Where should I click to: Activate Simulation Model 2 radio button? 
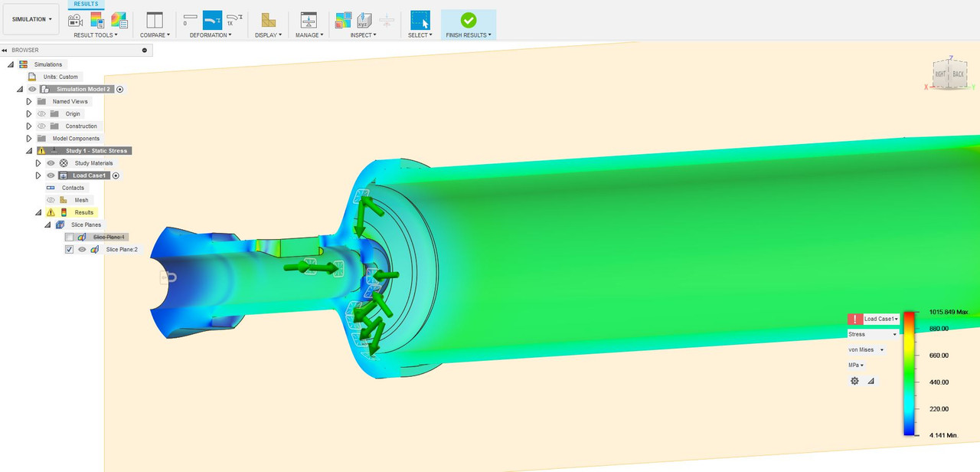120,89
